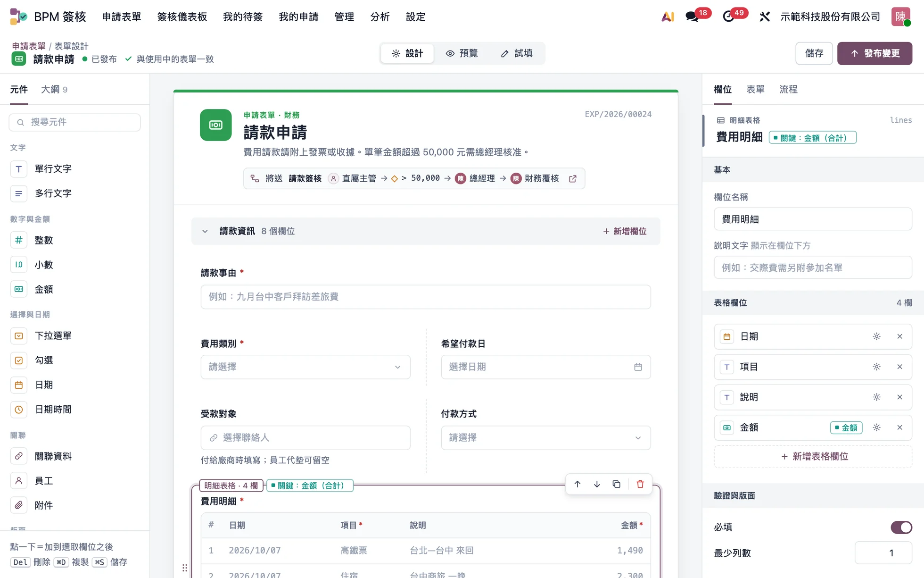Switch to 試填 test-fill mode
Screen dimensions: 924x578
(x=517, y=53)
